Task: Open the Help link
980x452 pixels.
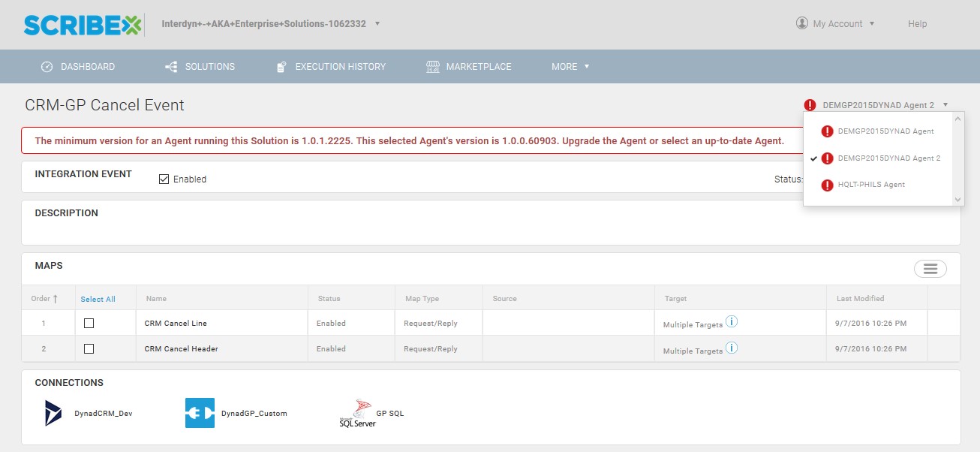Action: pyautogui.click(x=918, y=24)
